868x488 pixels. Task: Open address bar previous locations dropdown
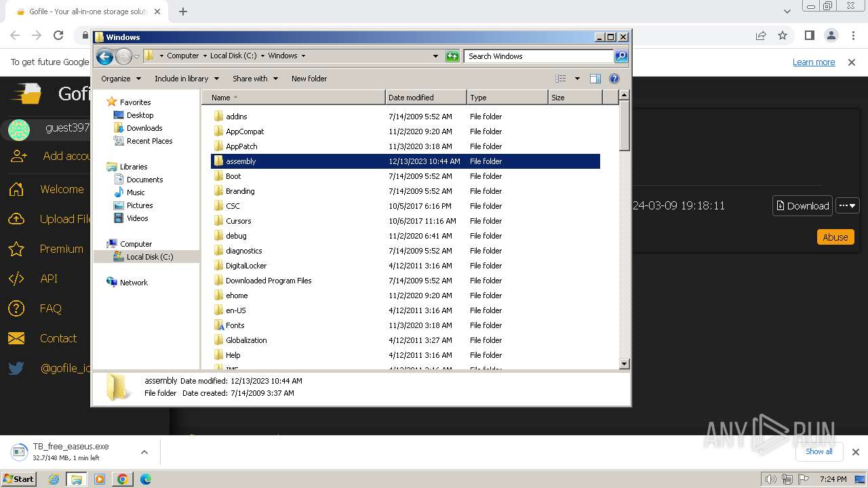tap(435, 56)
